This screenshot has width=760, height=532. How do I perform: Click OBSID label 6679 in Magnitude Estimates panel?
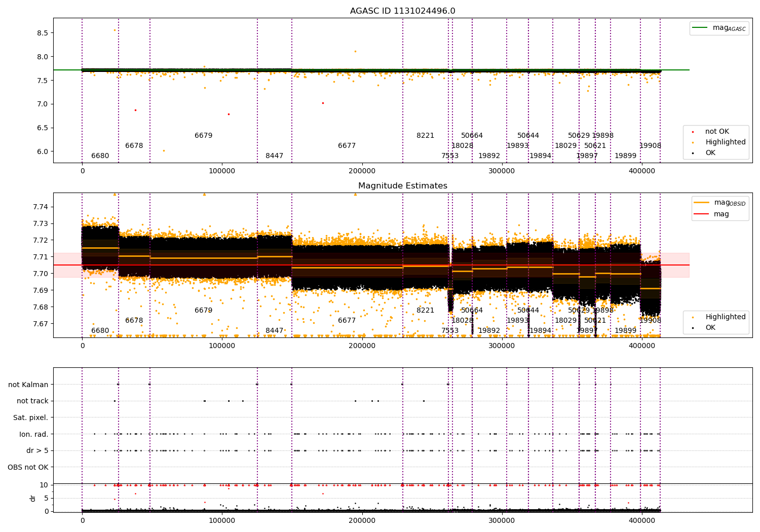[x=204, y=311]
